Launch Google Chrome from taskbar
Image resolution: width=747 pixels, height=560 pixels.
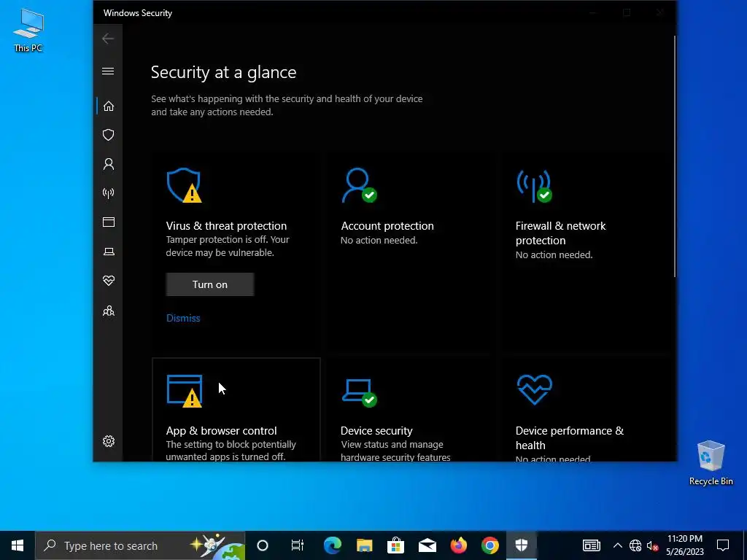(490, 545)
